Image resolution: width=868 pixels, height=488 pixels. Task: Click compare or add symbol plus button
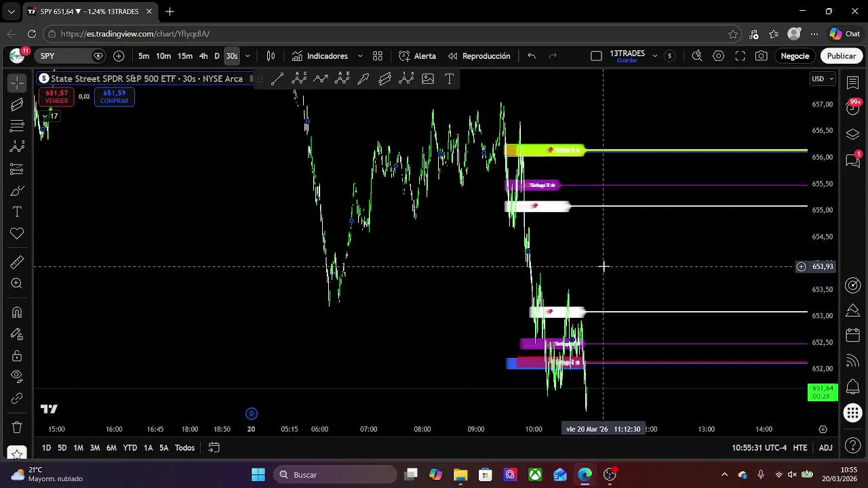(x=119, y=56)
